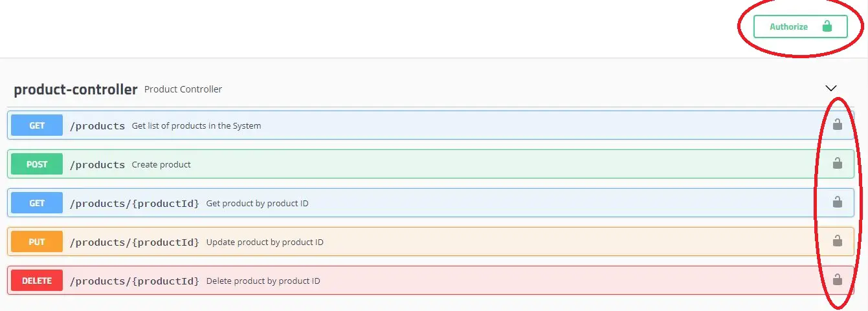Click /products/{productId} path in the Update row
The width and height of the screenshot is (868, 311).
click(135, 242)
